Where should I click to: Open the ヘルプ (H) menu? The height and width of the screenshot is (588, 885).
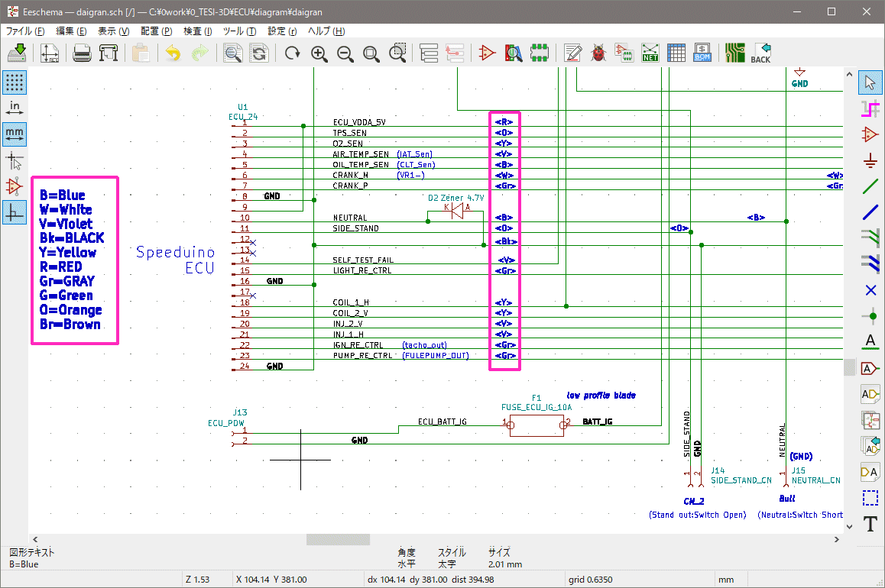tap(326, 31)
